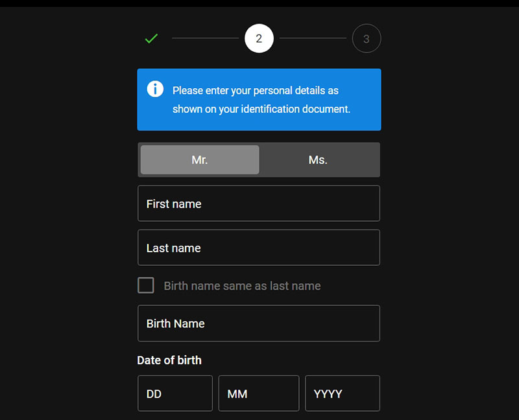Click the 'Birth name same as last name' label

(x=242, y=286)
